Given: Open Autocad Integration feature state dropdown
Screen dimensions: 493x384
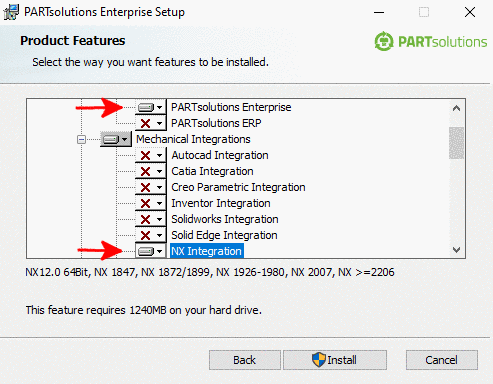Looking at the screenshot, I should [150, 155].
